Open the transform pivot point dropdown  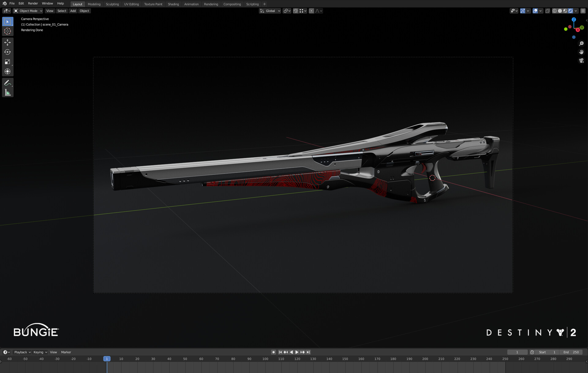[x=287, y=11]
